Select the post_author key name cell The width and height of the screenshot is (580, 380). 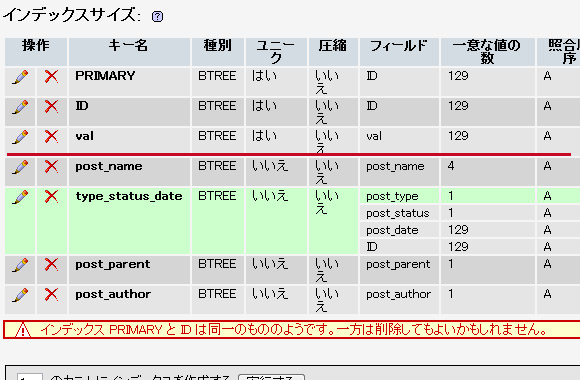pos(129,300)
